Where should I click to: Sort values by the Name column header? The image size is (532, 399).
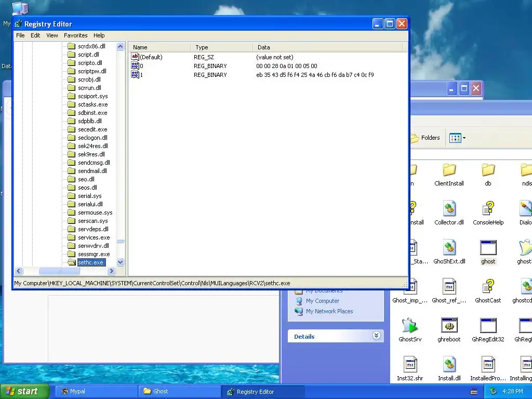(x=159, y=47)
